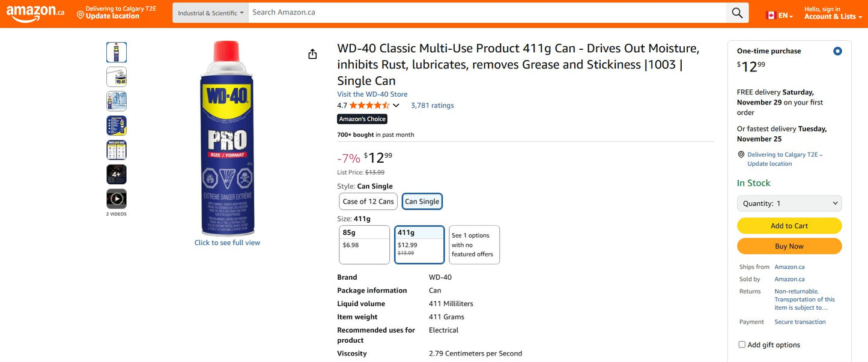Visit the WD-40 Store link
Viewport: 868px width, 362px height.
tap(372, 94)
